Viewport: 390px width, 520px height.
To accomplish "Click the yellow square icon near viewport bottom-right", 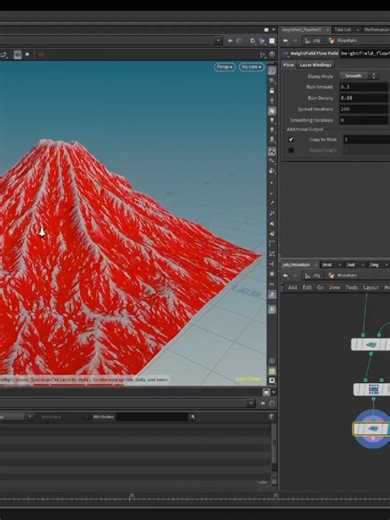I will (272, 371).
